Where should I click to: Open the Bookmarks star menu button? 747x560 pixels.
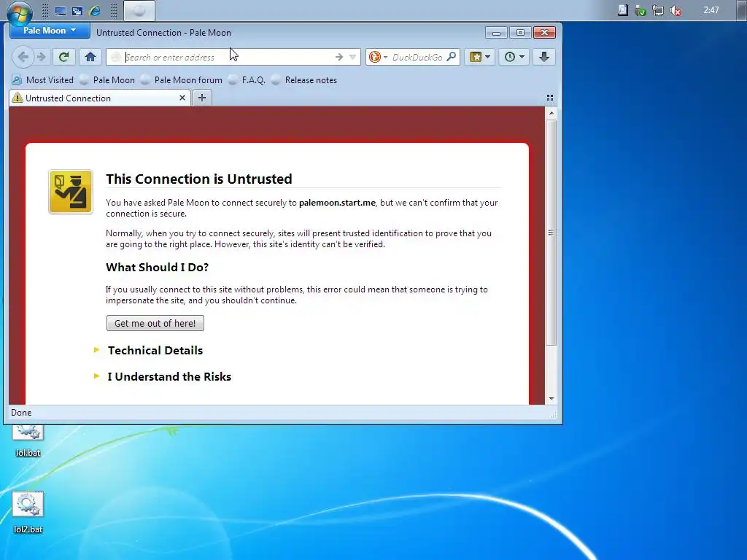click(x=480, y=57)
